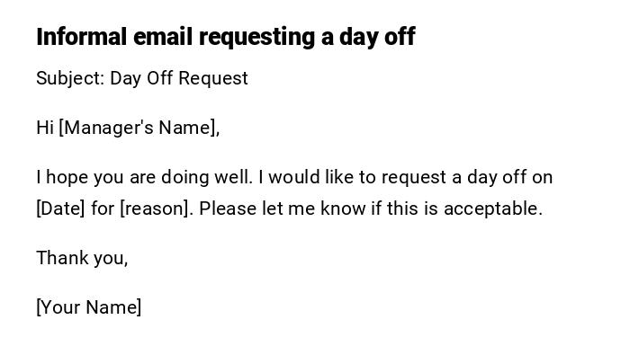
Task: Click the heading "Informal email requesting a day off"
Action: (x=225, y=38)
